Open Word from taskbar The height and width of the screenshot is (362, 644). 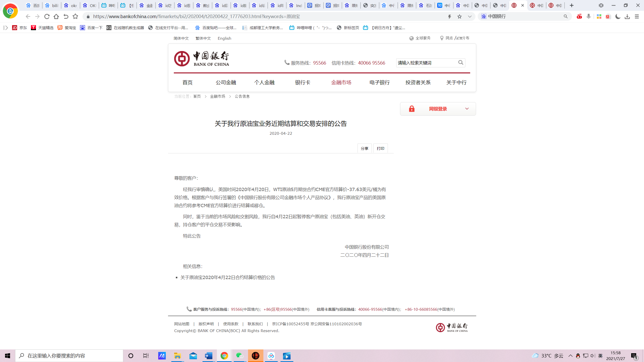209,356
